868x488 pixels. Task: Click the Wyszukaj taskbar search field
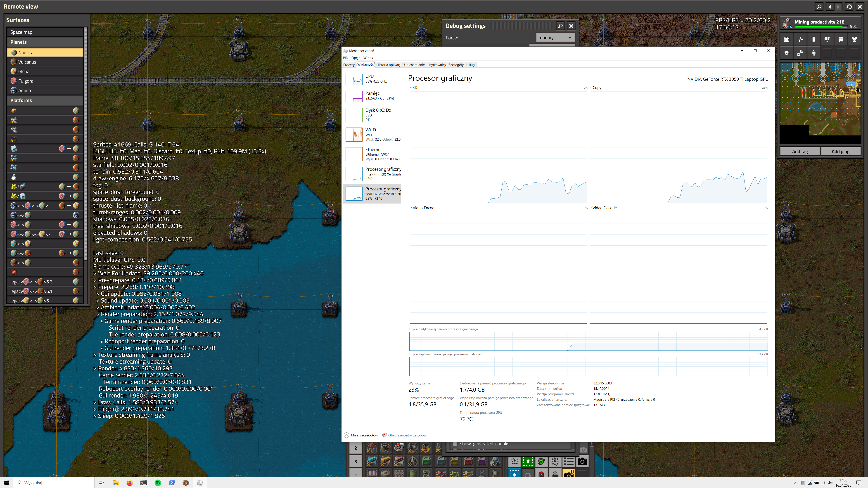point(54,483)
